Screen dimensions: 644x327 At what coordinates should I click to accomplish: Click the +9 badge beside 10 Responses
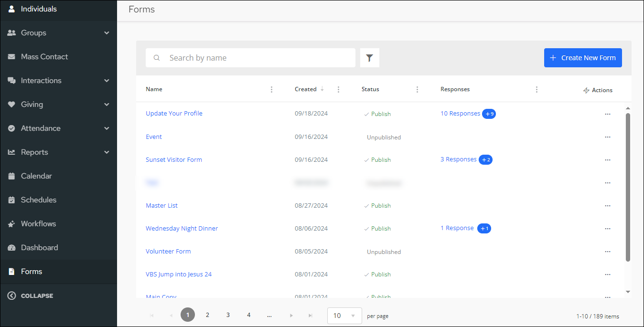click(489, 114)
